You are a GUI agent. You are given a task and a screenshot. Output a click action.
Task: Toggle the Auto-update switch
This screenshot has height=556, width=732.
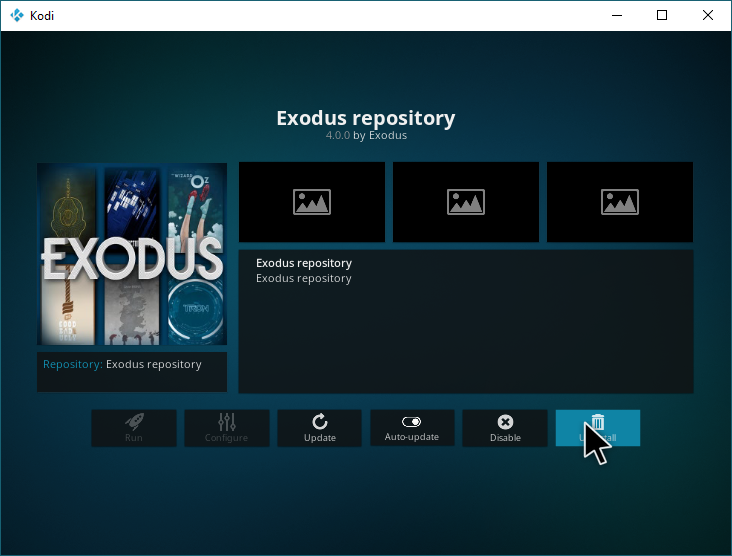coord(412,428)
